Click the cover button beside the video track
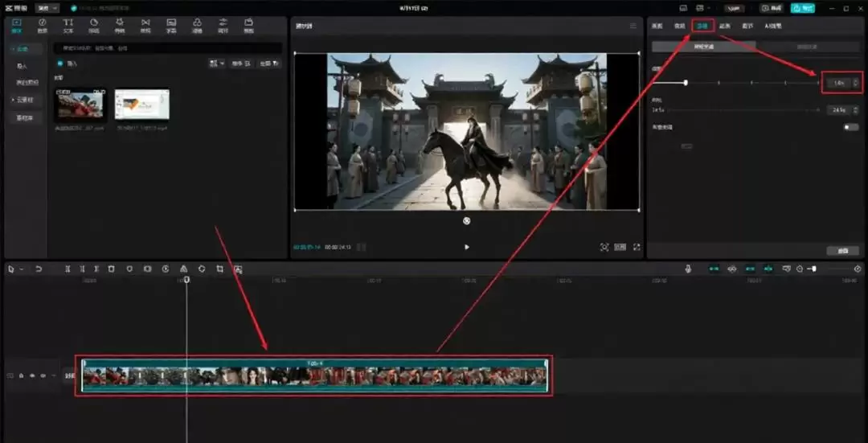The width and height of the screenshot is (868, 443). click(69, 375)
